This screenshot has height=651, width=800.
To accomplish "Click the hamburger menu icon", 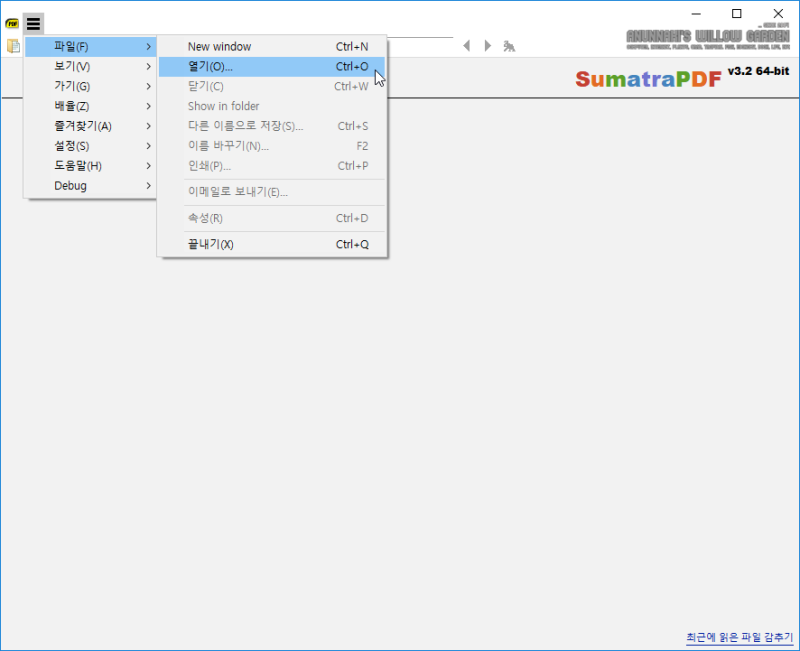I will 33,23.
